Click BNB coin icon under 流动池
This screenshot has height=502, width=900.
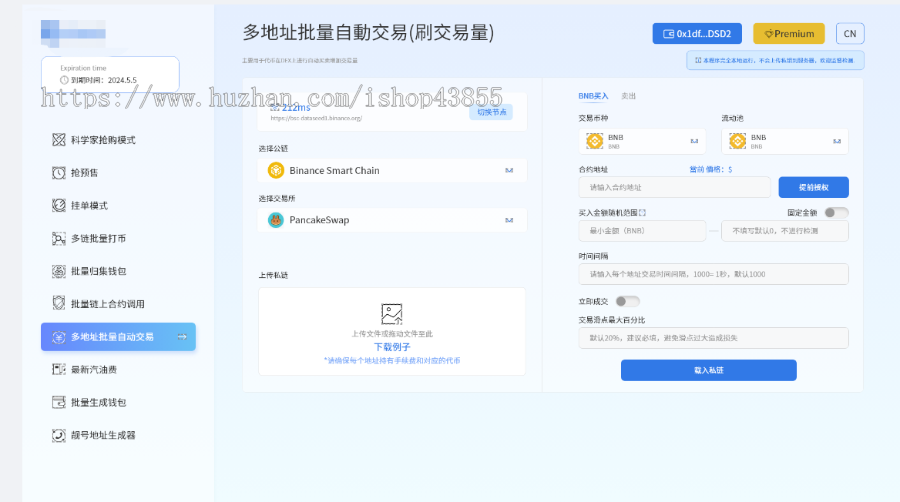click(738, 141)
